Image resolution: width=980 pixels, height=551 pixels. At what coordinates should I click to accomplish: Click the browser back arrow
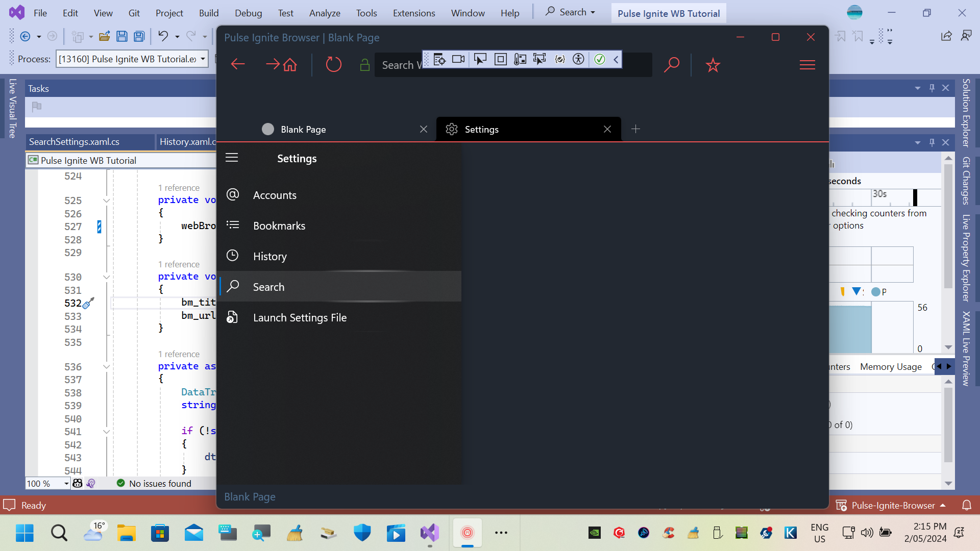point(238,64)
